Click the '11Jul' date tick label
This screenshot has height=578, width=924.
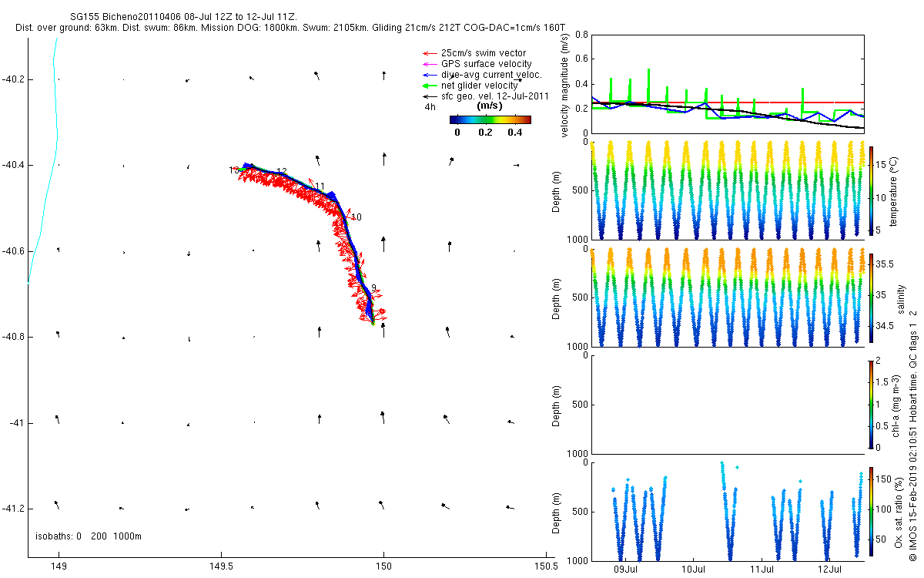pyautogui.click(x=761, y=570)
